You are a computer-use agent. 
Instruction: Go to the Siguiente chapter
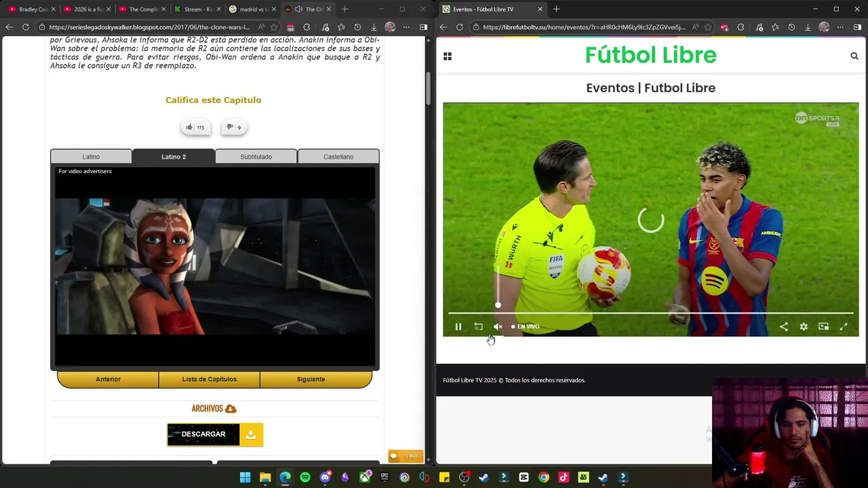[x=311, y=380]
